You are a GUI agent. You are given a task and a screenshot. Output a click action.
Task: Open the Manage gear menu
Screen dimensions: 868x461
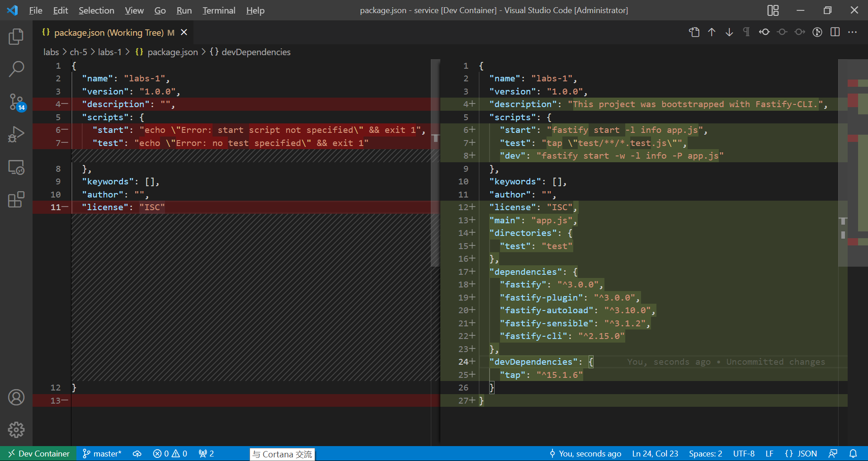click(x=16, y=430)
